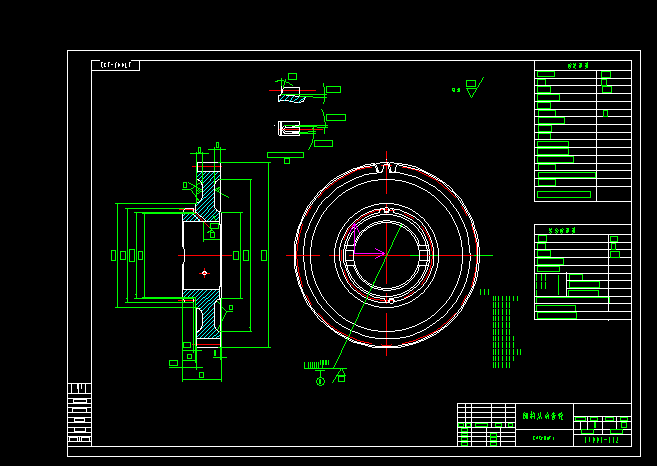
Task: Click the keyway notch at the top of the gear rim
Action: click(386, 168)
